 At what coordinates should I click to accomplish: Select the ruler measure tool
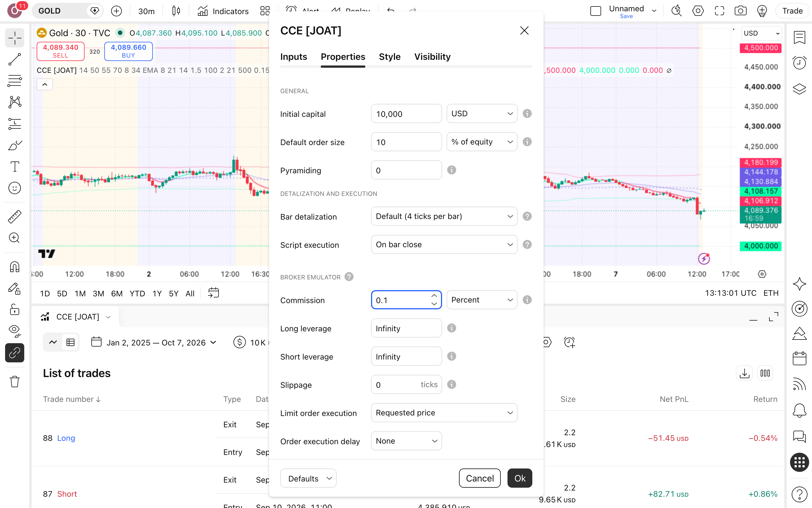tap(15, 217)
